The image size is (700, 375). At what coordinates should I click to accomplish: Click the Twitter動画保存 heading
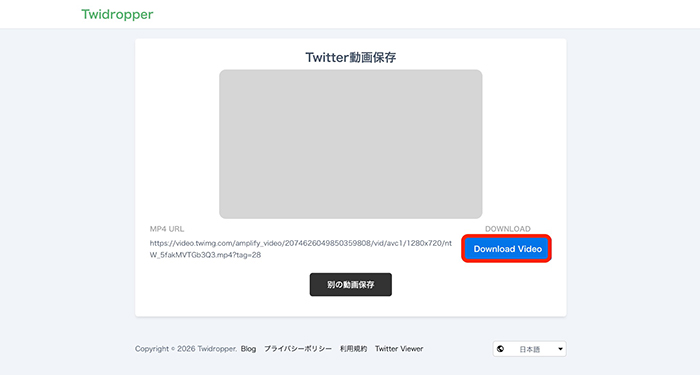(x=350, y=57)
